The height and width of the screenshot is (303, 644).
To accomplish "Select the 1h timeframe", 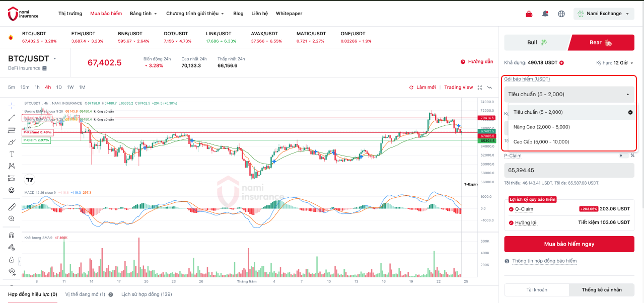I will [37, 87].
